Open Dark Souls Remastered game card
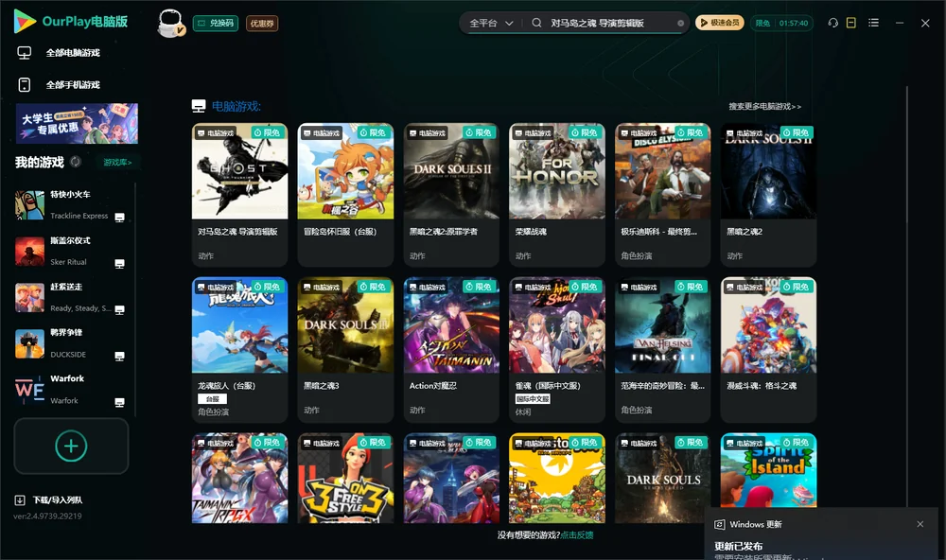 pyautogui.click(x=662, y=478)
